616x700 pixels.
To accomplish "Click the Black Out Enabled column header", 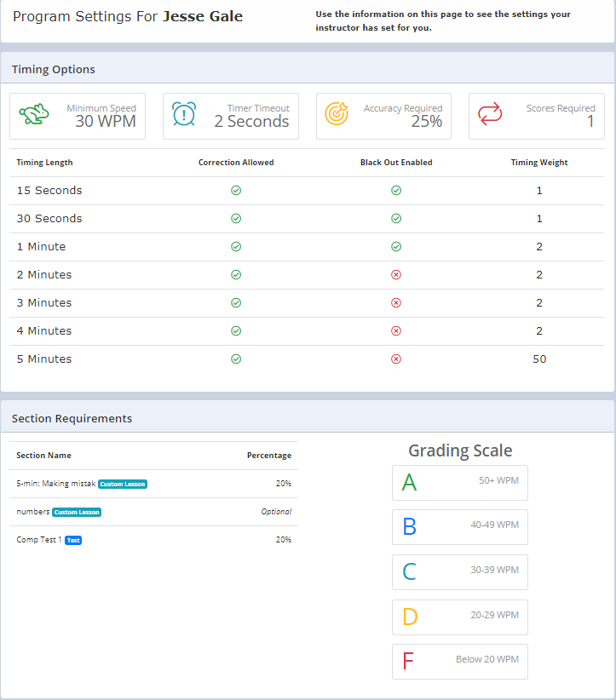I will 396,163.
